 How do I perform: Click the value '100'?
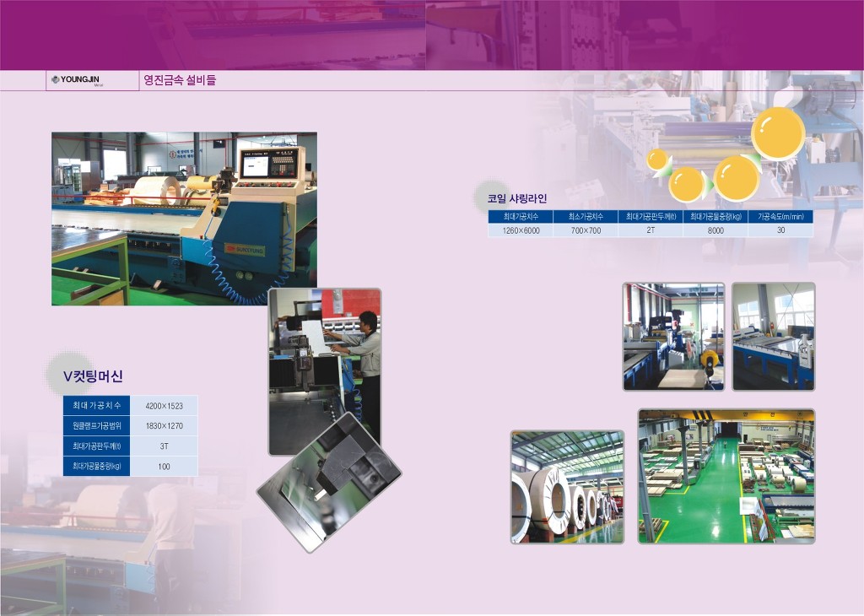pos(165,466)
